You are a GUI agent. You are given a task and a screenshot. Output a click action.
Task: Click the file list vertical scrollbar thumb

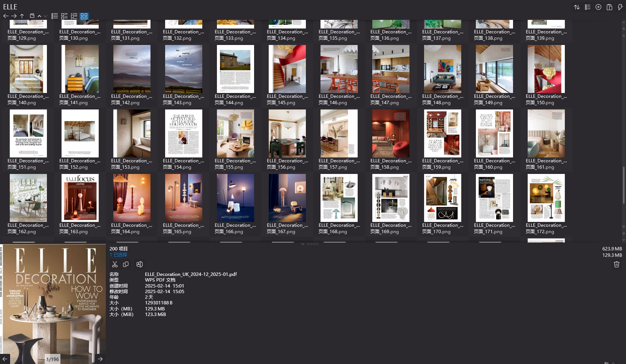(624, 185)
